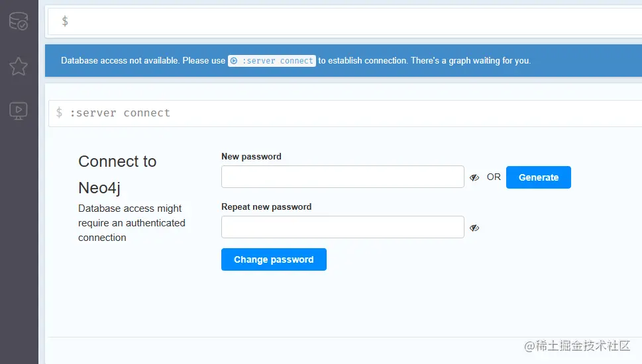The width and height of the screenshot is (642, 364).
Task: Click the play icon in the :server connect chip
Action: click(x=234, y=61)
